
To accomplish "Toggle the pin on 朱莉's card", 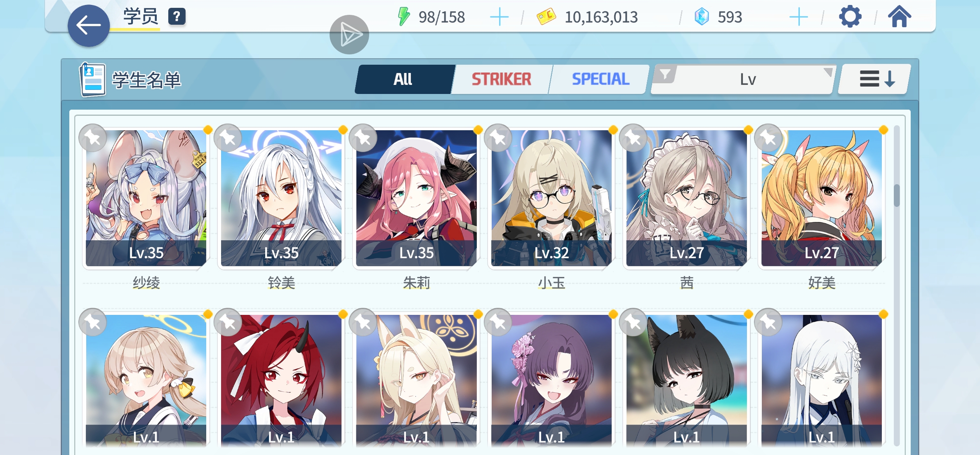I will tap(363, 138).
